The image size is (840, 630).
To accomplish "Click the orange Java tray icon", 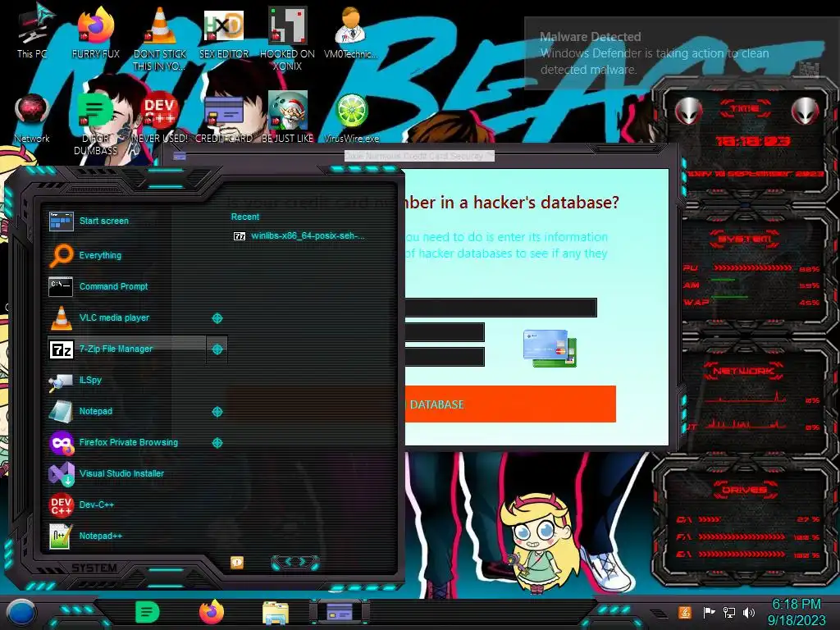I will coord(685,612).
